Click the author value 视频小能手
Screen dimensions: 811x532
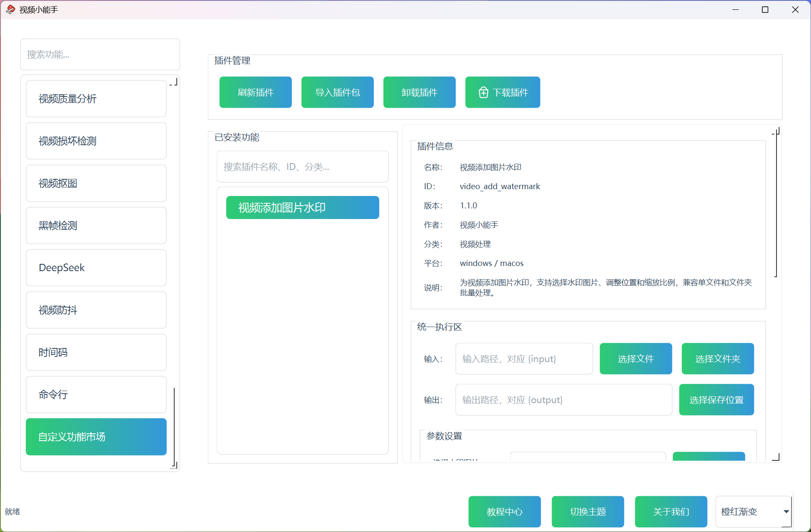tap(479, 225)
